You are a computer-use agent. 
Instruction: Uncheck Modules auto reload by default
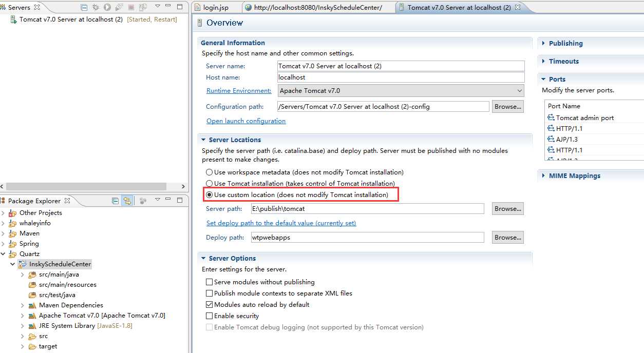point(209,305)
